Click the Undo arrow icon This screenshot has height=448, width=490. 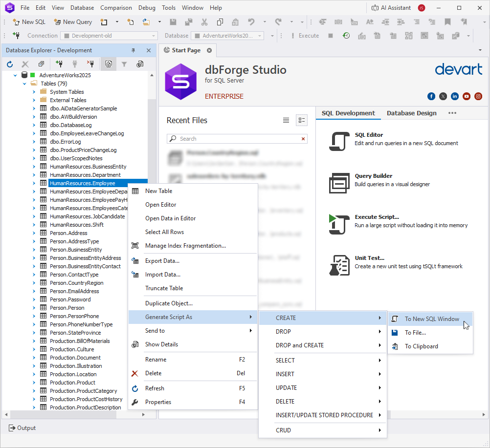[x=251, y=22]
